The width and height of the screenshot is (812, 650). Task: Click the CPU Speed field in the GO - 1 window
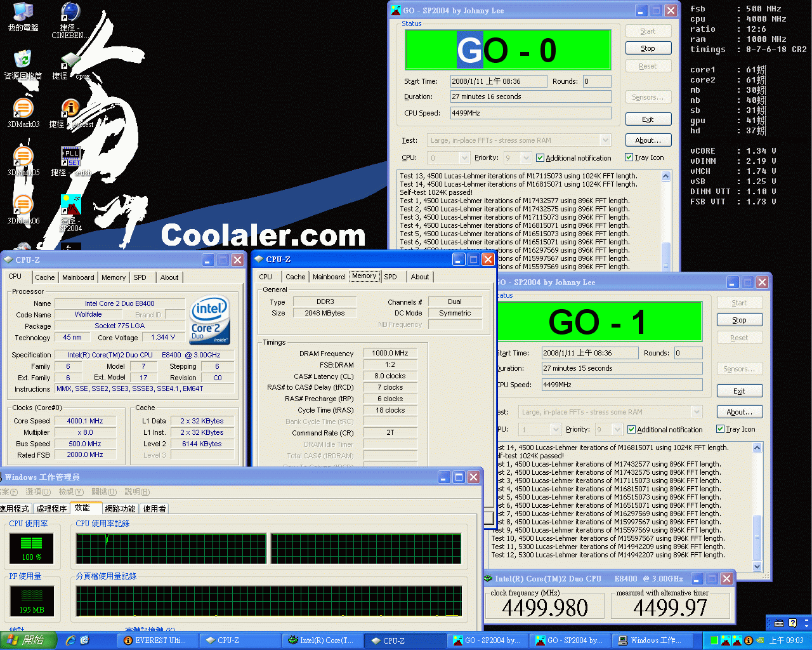click(x=622, y=385)
